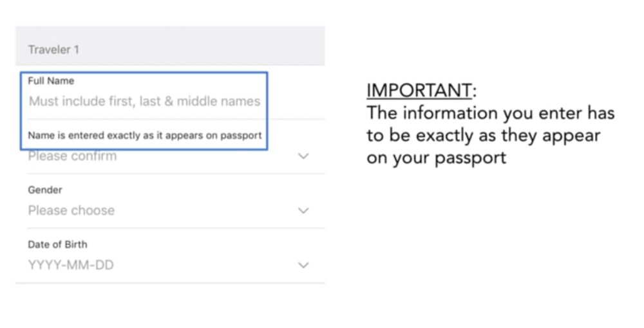The width and height of the screenshot is (644, 328).
Task: Click the Gender field label
Action: [x=45, y=190]
